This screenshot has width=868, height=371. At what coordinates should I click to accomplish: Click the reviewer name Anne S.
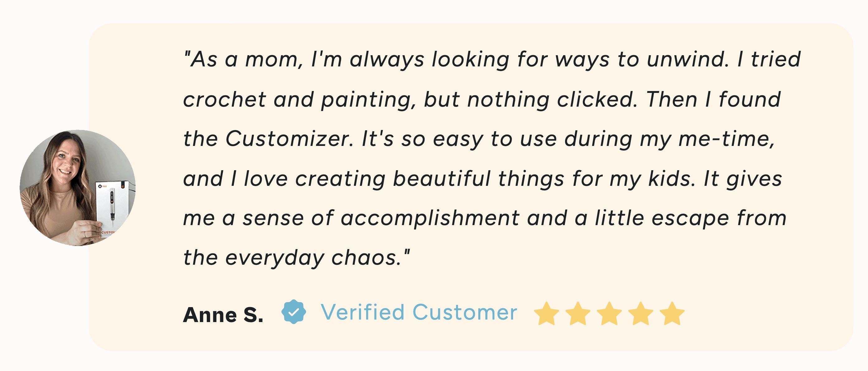[223, 315]
